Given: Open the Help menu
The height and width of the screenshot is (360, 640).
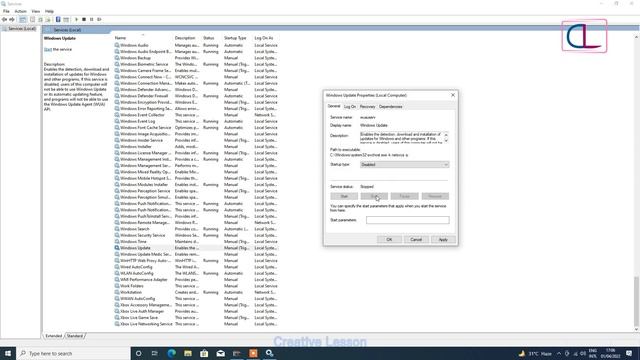Looking at the screenshot, I should tap(49, 11).
